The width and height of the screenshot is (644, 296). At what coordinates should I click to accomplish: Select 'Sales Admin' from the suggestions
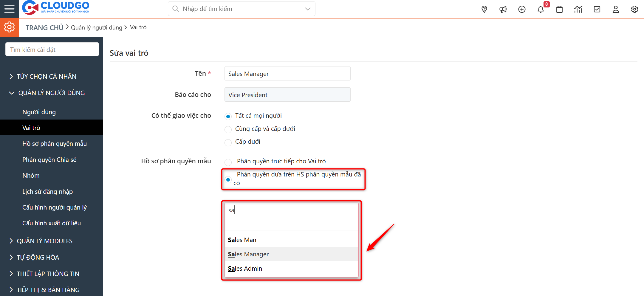click(x=245, y=268)
